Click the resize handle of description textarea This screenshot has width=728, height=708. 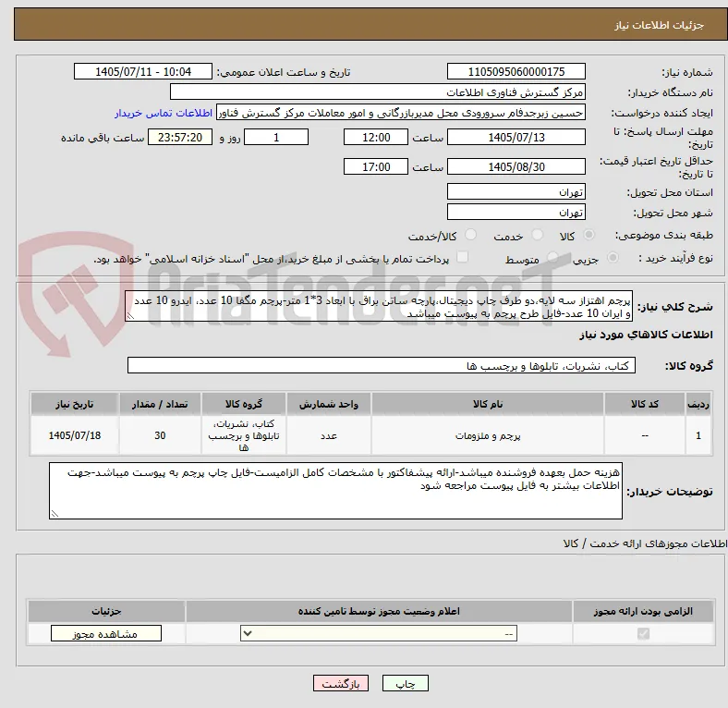130,316
